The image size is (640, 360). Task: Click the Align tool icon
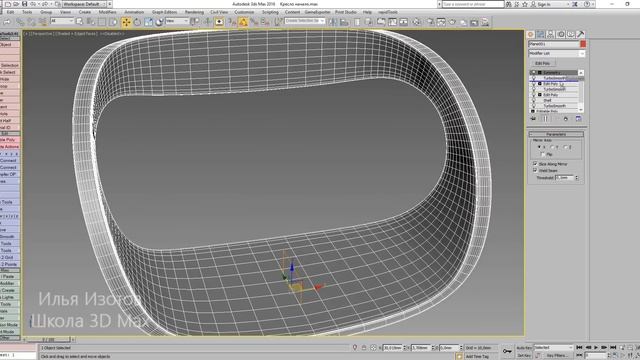(x=344, y=22)
